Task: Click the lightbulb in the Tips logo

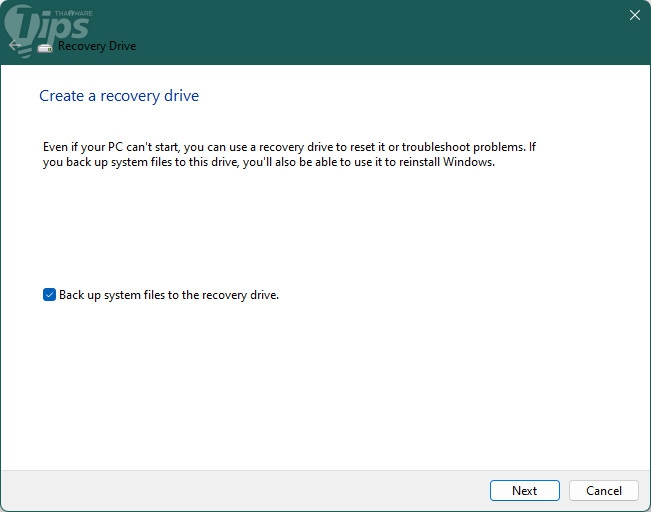Action: pos(21,31)
